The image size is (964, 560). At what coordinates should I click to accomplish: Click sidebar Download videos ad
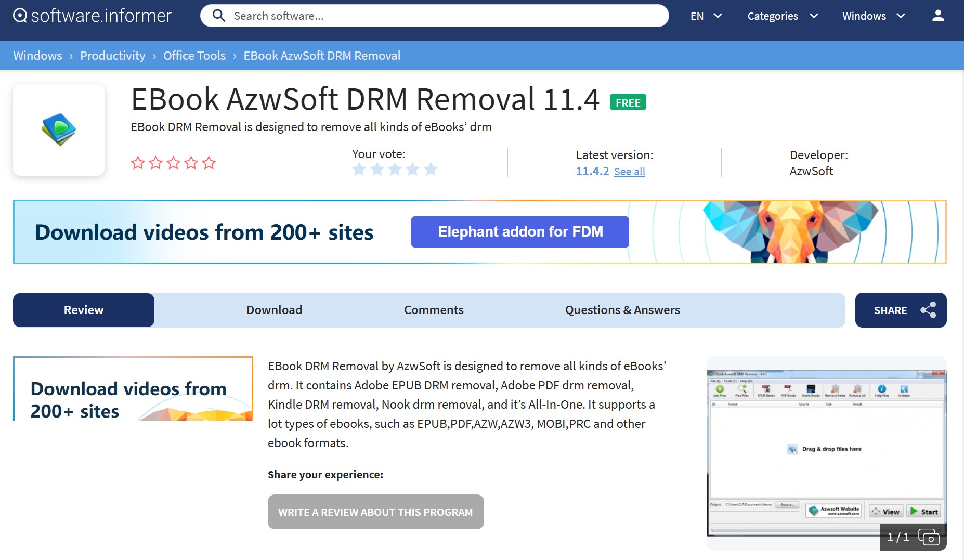click(133, 388)
